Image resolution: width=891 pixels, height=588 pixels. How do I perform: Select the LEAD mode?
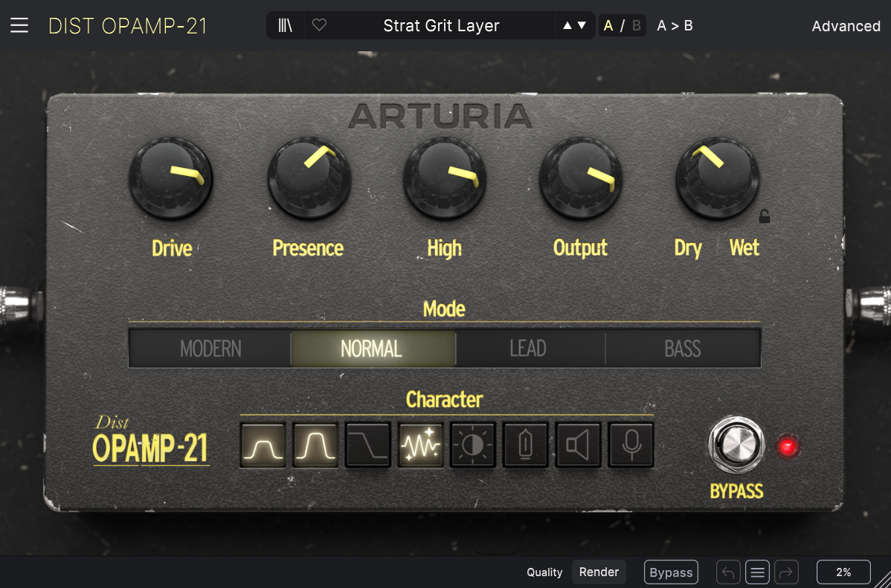coord(530,348)
